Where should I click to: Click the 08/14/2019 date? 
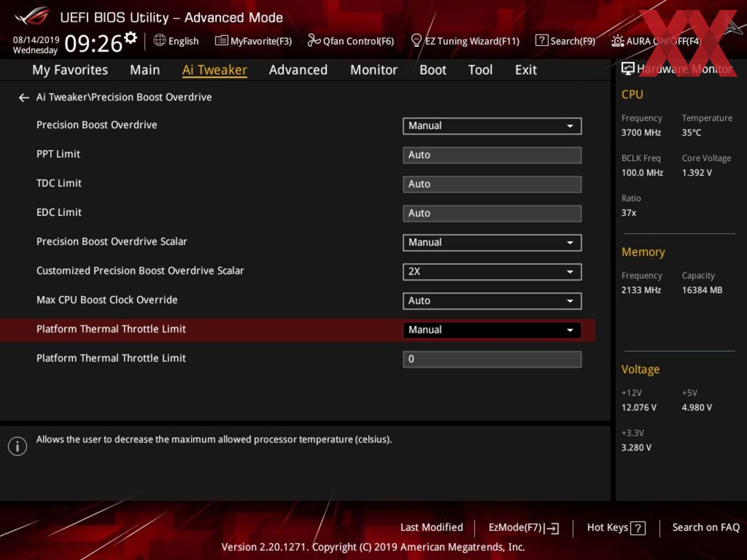point(36,40)
